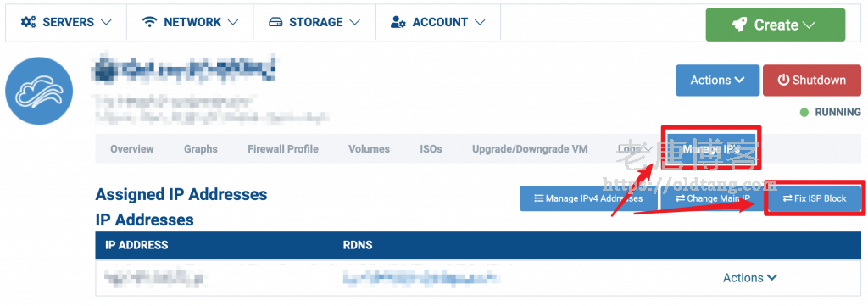Switch to the Overview tab
The image size is (868, 306).
131,149
